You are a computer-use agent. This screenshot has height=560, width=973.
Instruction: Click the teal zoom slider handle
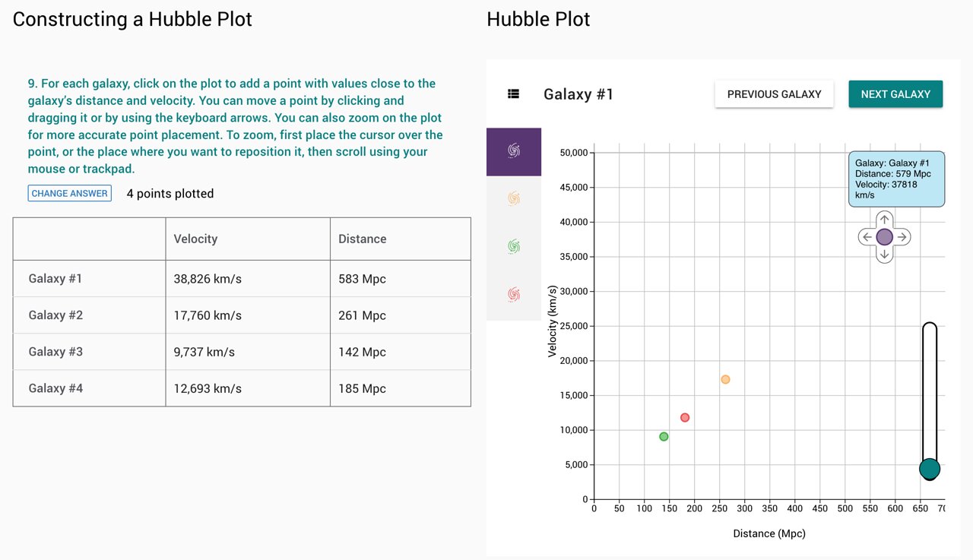(x=929, y=469)
